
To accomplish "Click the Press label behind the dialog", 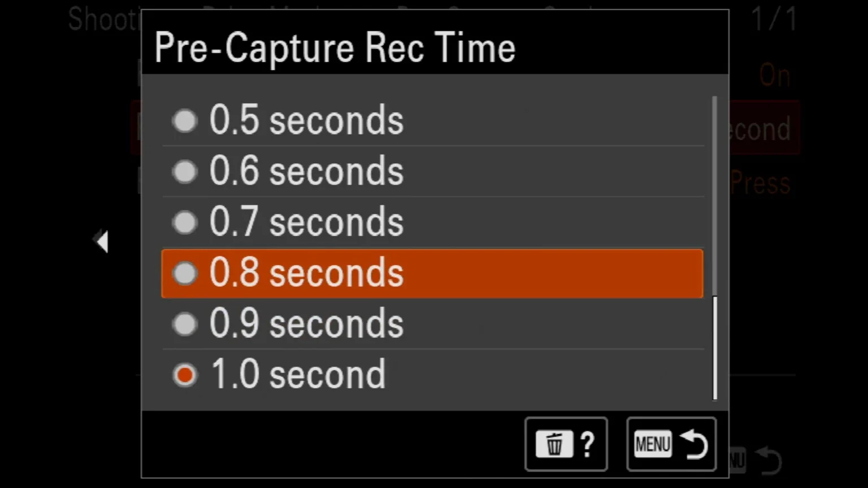I will tap(761, 183).
